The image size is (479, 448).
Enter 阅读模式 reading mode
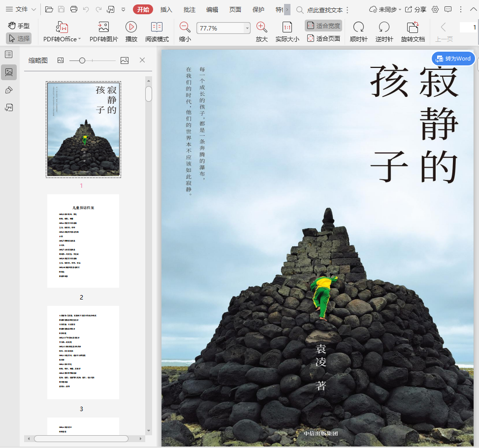[157, 32]
